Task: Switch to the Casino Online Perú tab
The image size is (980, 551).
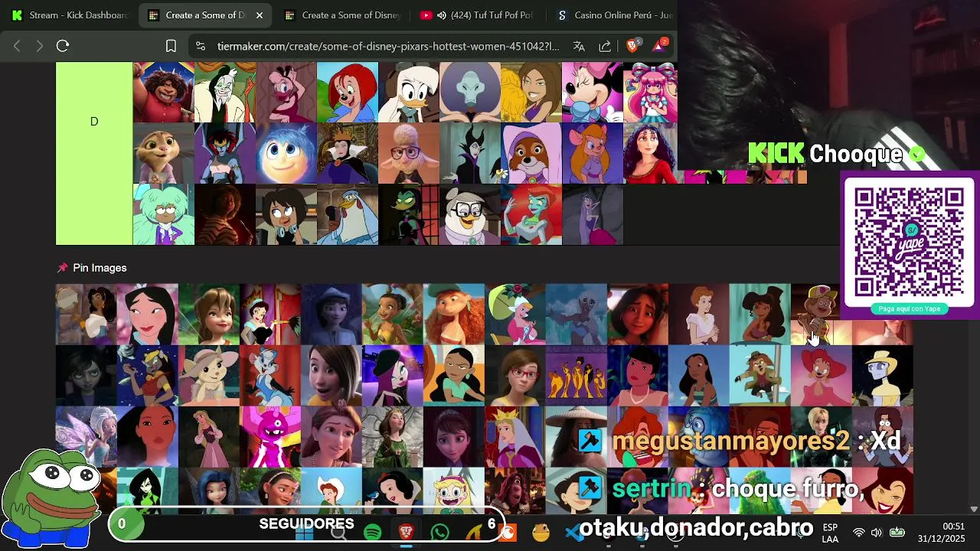Action: pos(615,15)
